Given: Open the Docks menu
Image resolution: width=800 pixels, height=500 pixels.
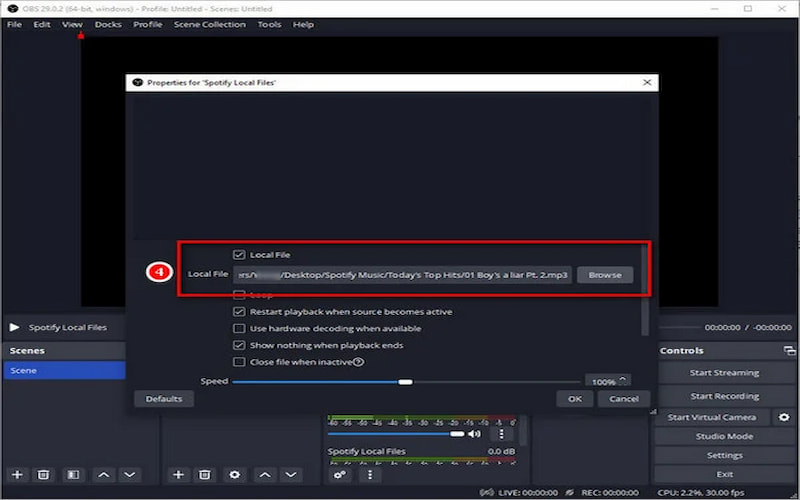Looking at the screenshot, I should click(x=108, y=24).
